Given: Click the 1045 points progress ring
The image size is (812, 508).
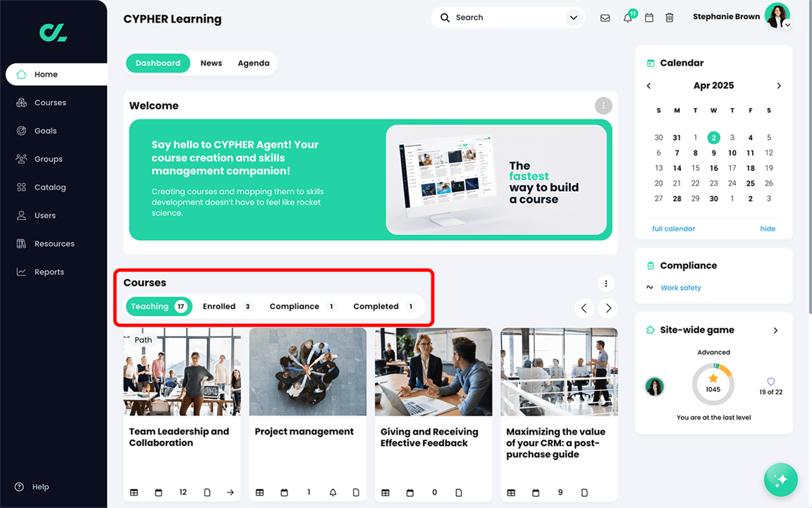Looking at the screenshot, I should pos(713,385).
